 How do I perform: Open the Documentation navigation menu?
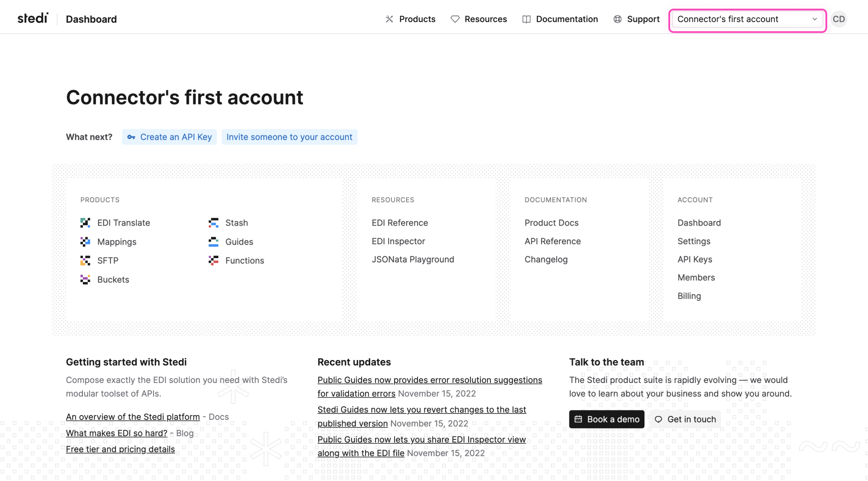[560, 19]
